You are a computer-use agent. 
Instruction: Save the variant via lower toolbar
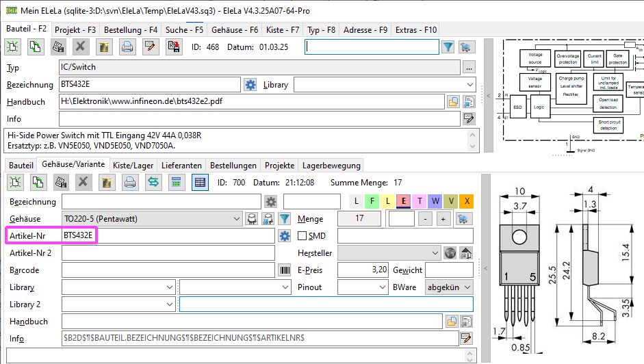61,182
